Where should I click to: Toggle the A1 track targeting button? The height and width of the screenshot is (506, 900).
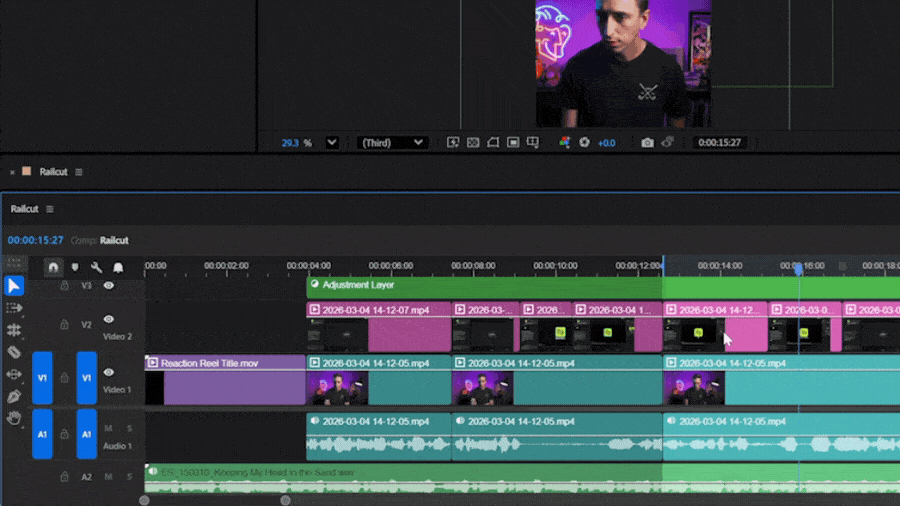tap(87, 434)
